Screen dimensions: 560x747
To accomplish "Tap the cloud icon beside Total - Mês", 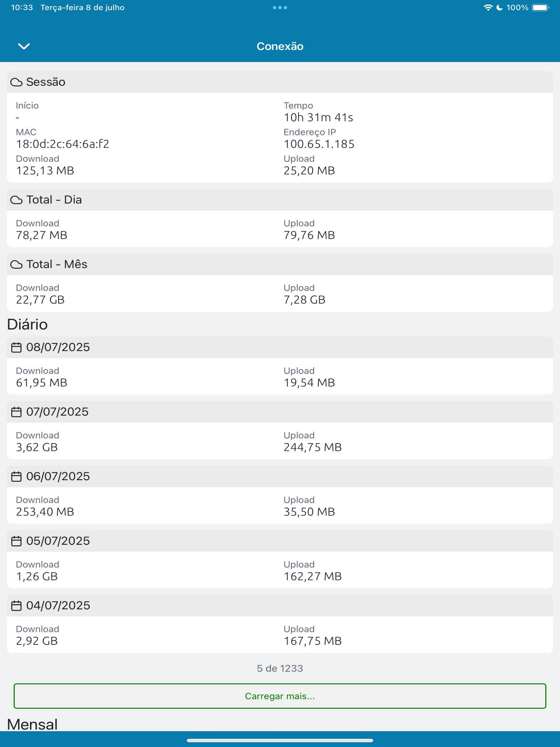I will 16,264.
